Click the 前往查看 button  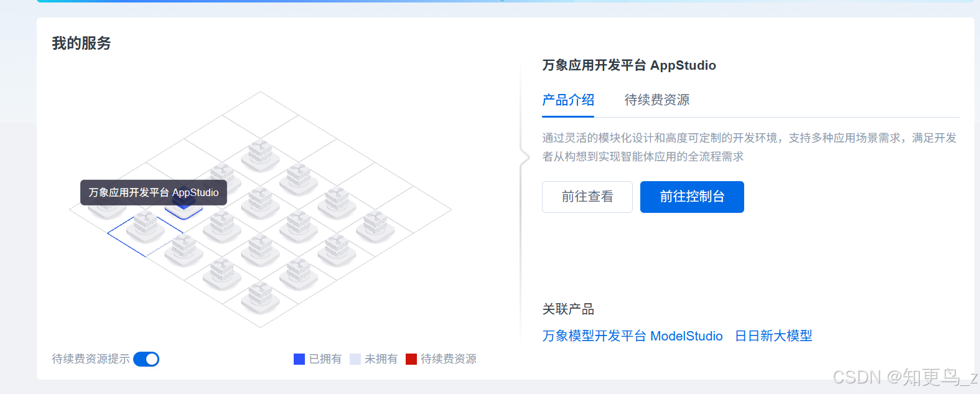[x=587, y=197]
